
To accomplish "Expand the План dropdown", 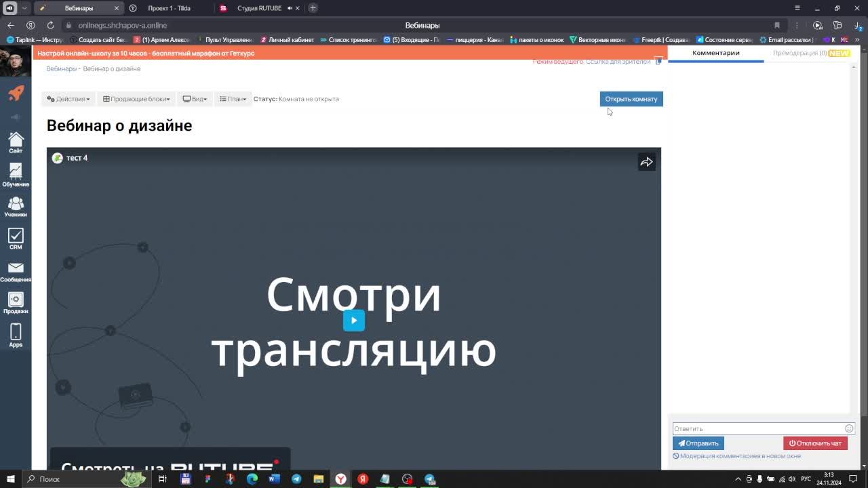I will [x=233, y=99].
